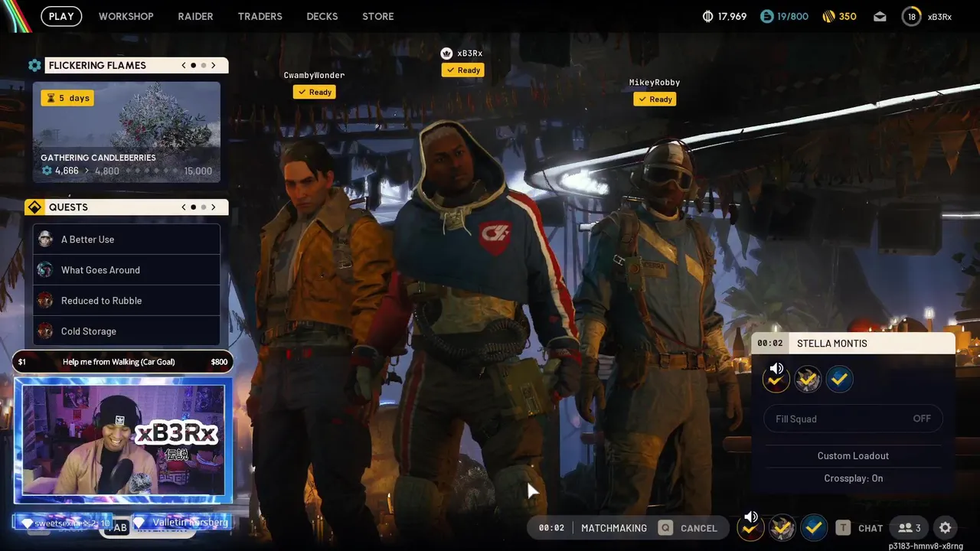
Task: Click first squad member avatar in Stella Montis panel
Action: [x=776, y=378]
